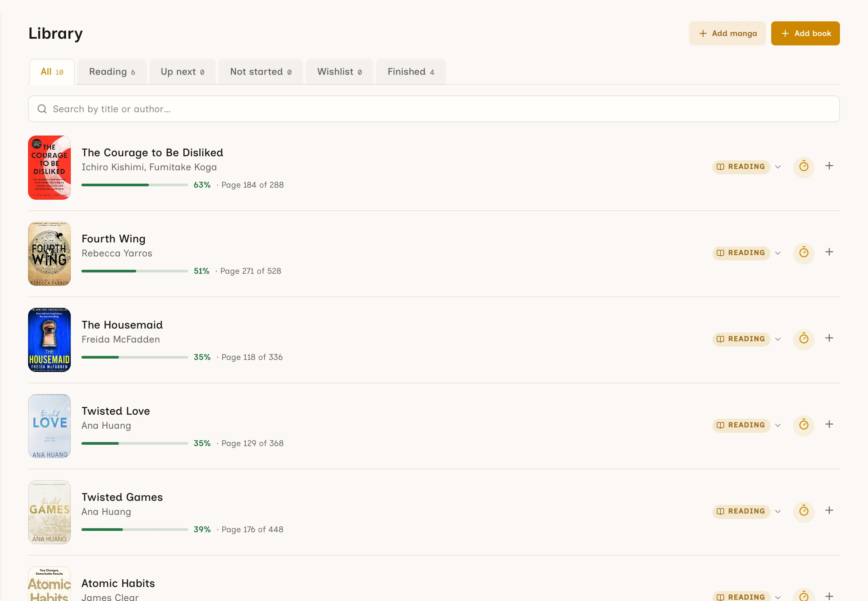Open The Housemaid title
Image resolution: width=868 pixels, height=601 pixels.
[122, 325]
